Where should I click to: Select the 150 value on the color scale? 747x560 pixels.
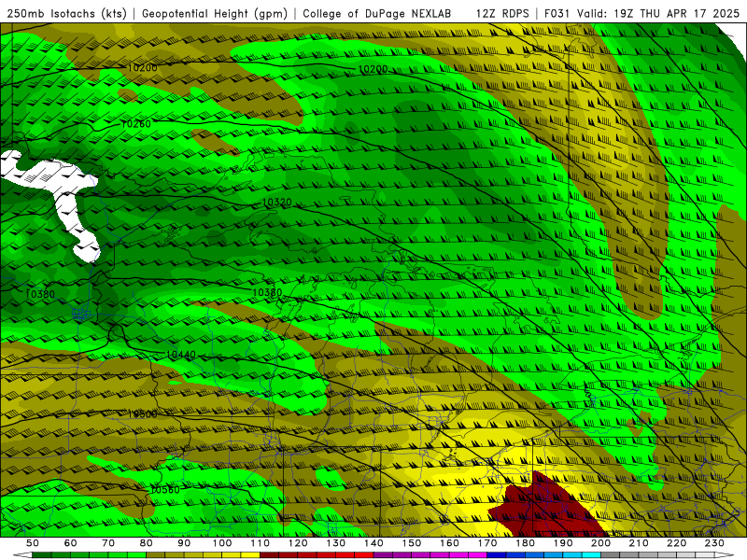[412, 543]
